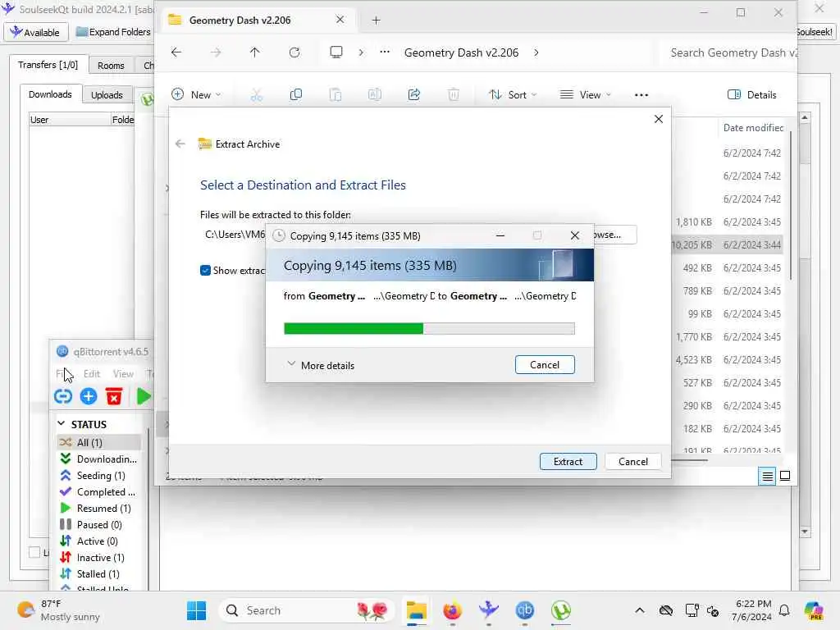Open Soulseek Available status dropdown

pyautogui.click(x=36, y=32)
